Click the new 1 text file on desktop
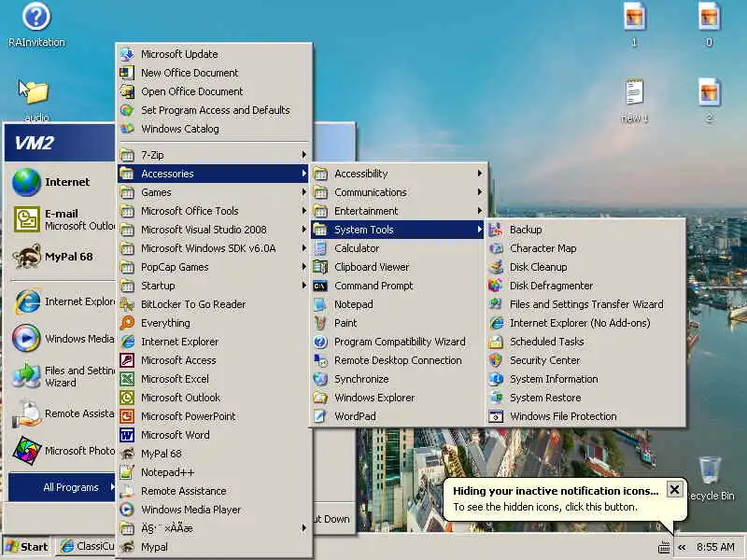The width and height of the screenshot is (747, 560). (x=634, y=92)
